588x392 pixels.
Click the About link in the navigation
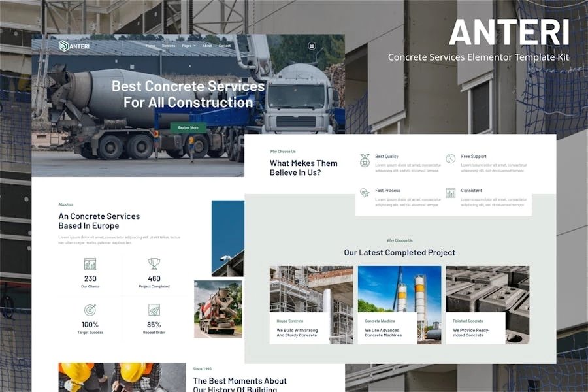(207, 46)
